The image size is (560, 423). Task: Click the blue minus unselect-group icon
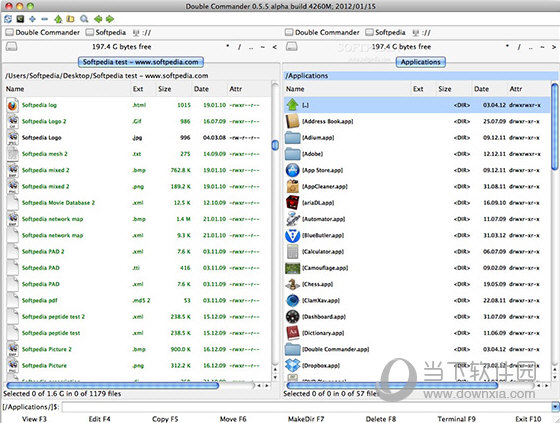tap(45, 19)
